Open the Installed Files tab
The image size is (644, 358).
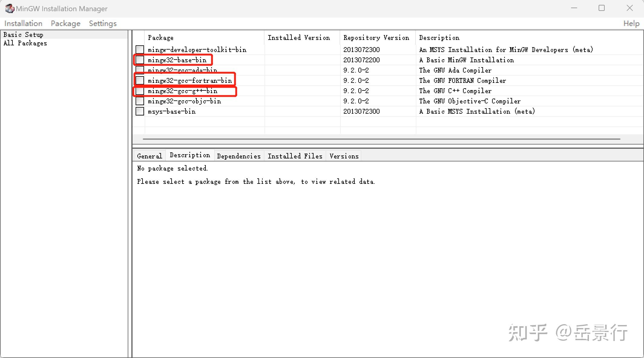[x=295, y=156]
